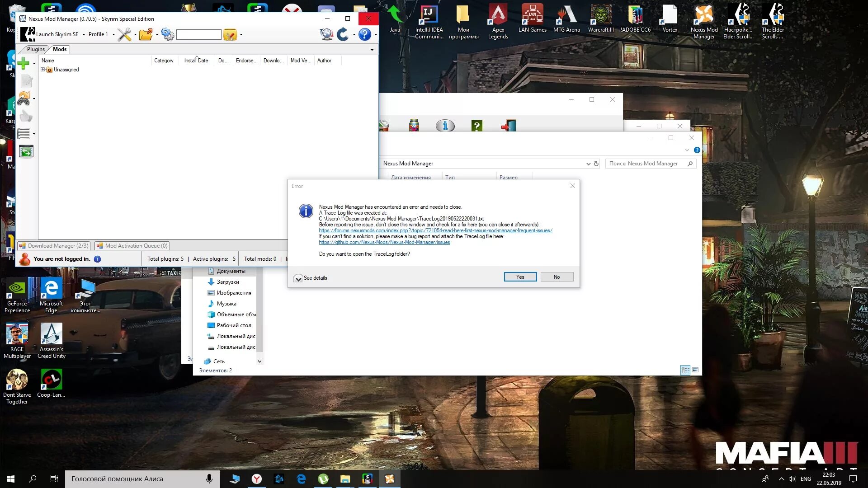Open the tab list dropdown arrow in Mods panel
The width and height of the screenshot is (868, 488).
[372, 49]
